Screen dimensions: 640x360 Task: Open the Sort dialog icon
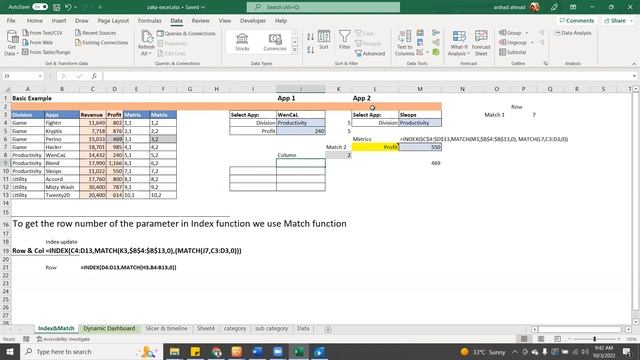point(324,40)
